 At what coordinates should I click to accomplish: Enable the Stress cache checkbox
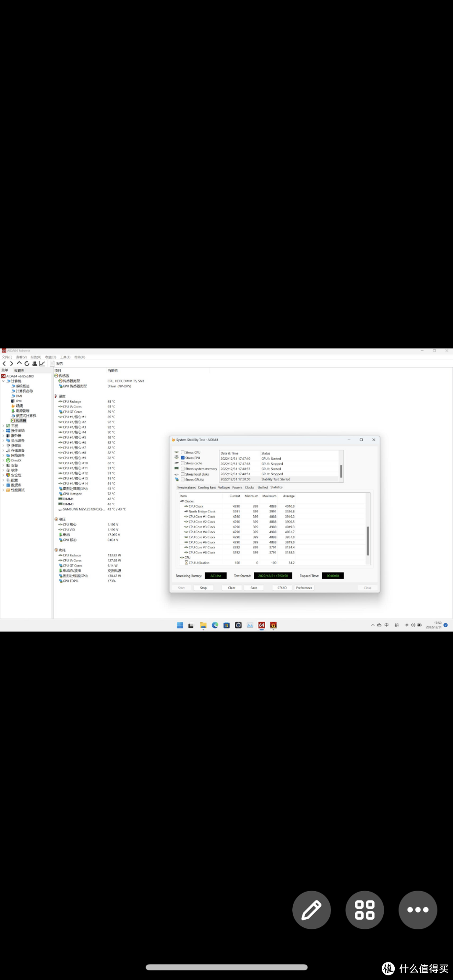[x=183, y=463]
